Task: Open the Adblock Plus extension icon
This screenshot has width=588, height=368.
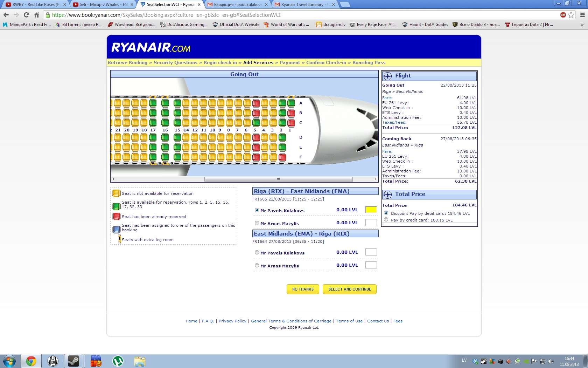Action: click(x=563, y=15)
